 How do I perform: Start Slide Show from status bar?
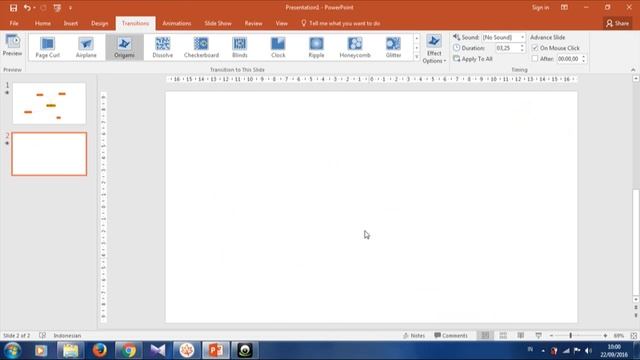(539, 336)
